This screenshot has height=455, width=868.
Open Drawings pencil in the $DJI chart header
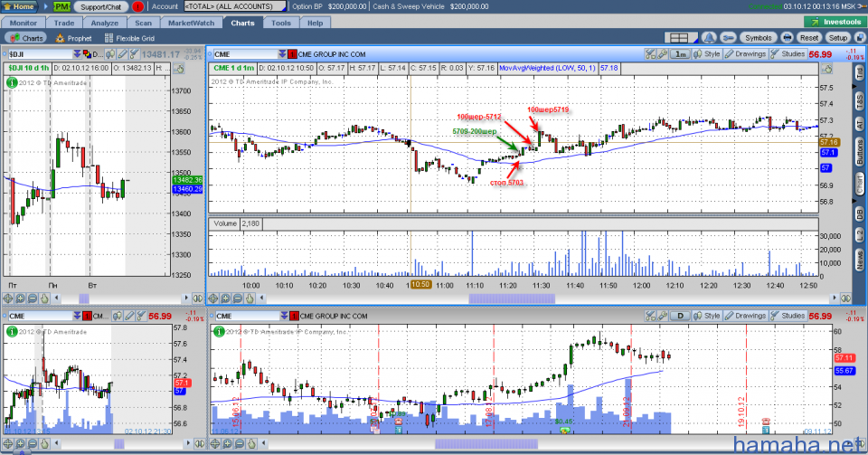(122, 54)
